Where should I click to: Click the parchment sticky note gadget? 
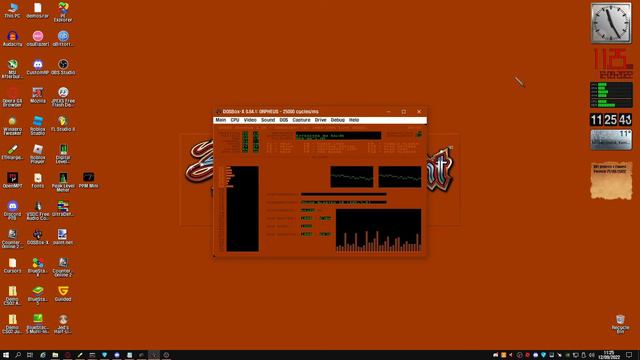[611, 181]
